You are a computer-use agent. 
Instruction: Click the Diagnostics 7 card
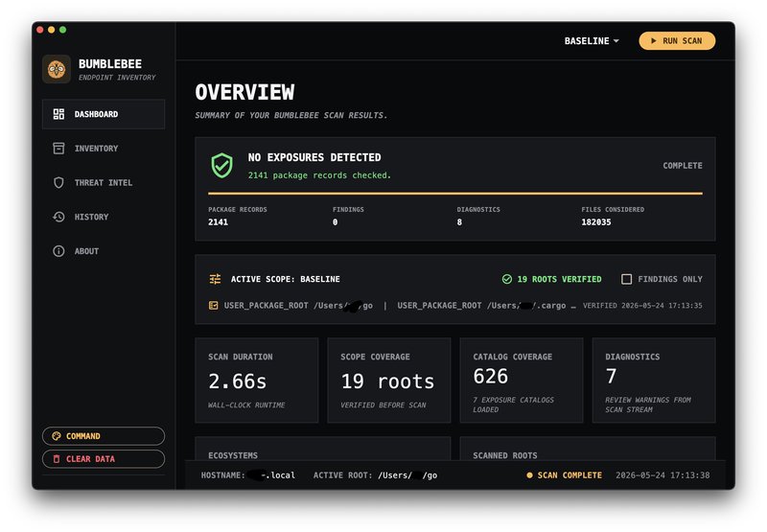(x=654, y=381)
